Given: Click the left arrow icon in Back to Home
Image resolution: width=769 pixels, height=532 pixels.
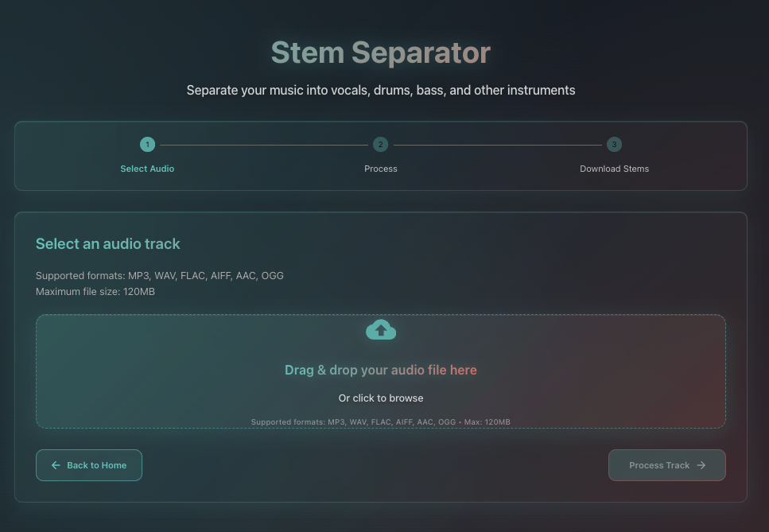Looking at the screenshot, I should (56, 465).
